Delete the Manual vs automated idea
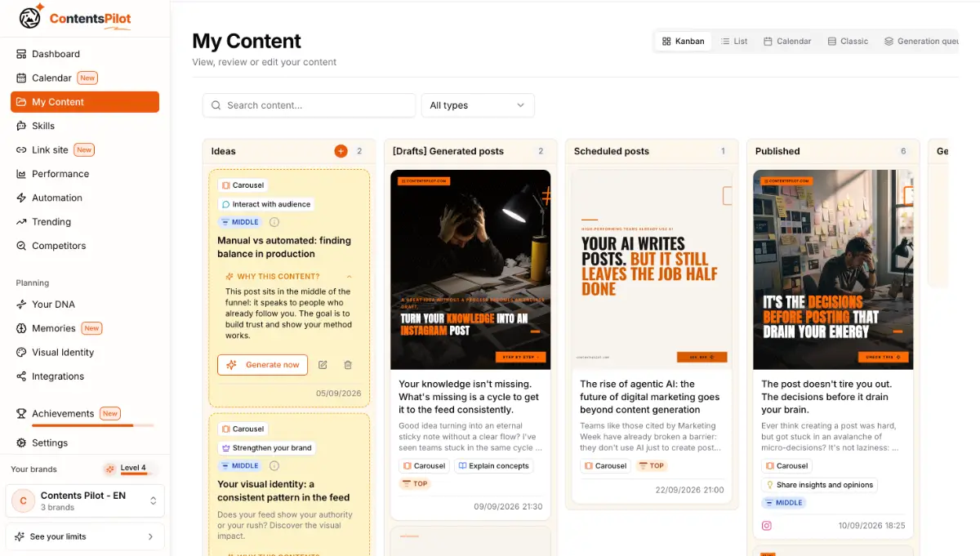This screenshot has width=980, height=556. point(348,365)
